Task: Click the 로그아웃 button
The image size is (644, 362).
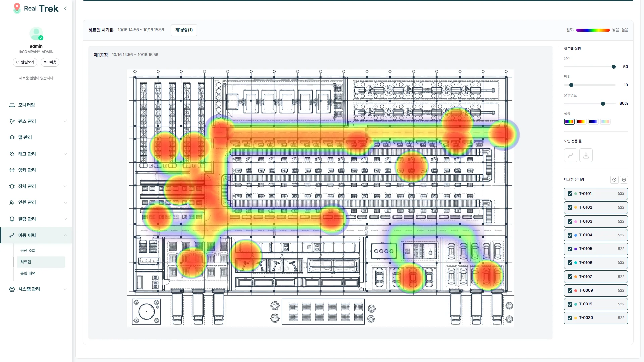Action: point(50,62)
